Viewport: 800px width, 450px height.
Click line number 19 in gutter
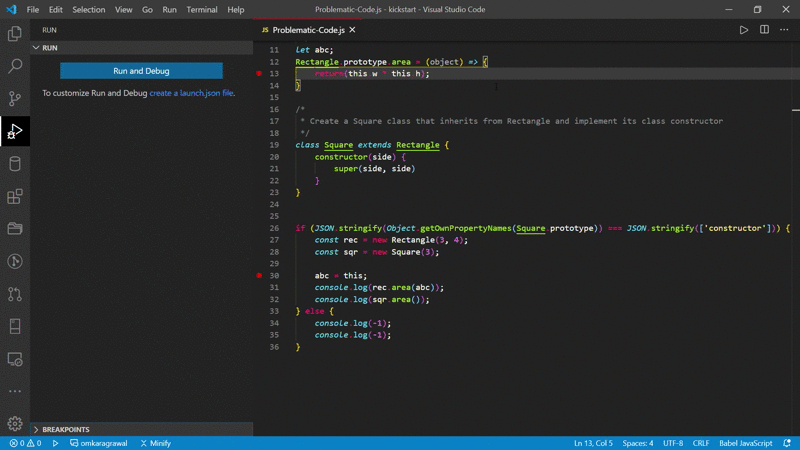[274, 145]
